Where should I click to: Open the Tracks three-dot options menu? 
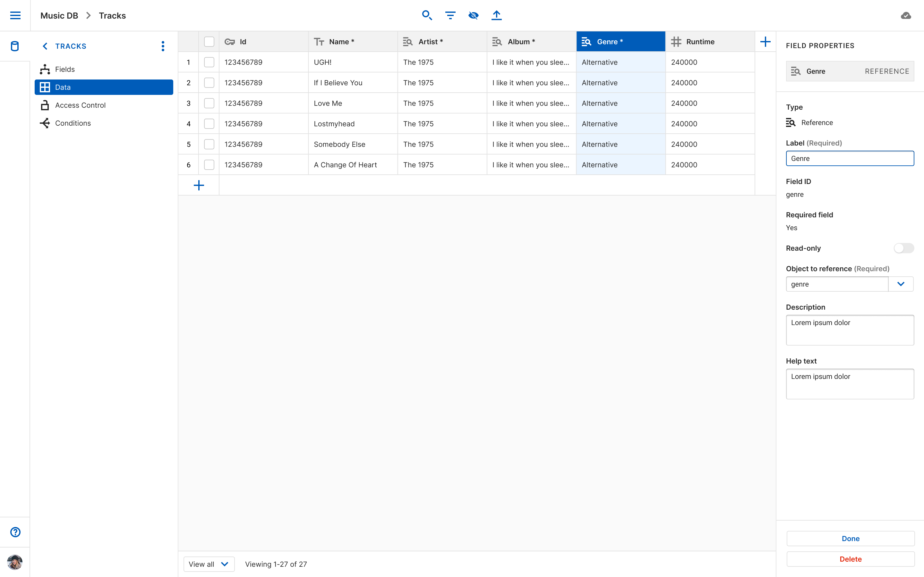coord(163,46)
